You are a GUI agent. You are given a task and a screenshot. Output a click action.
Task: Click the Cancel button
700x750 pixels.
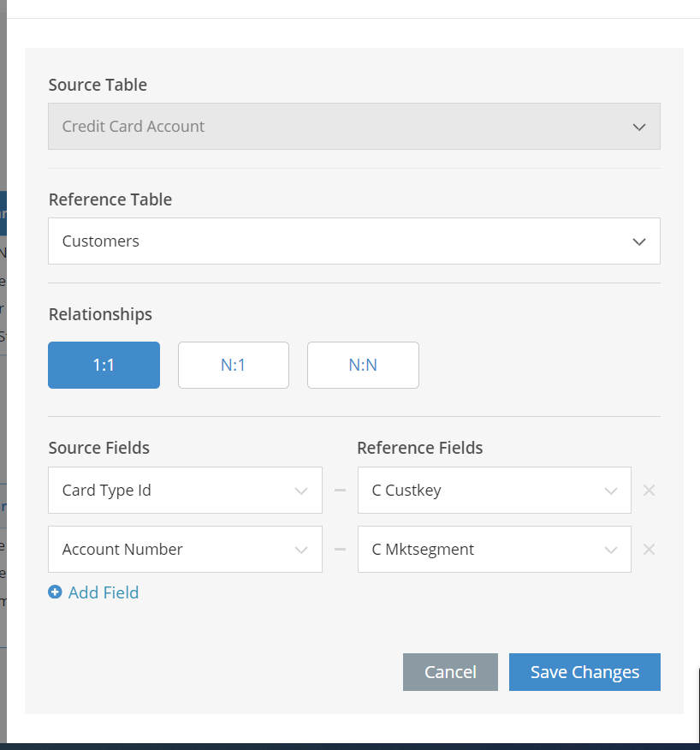coord(450,672)
